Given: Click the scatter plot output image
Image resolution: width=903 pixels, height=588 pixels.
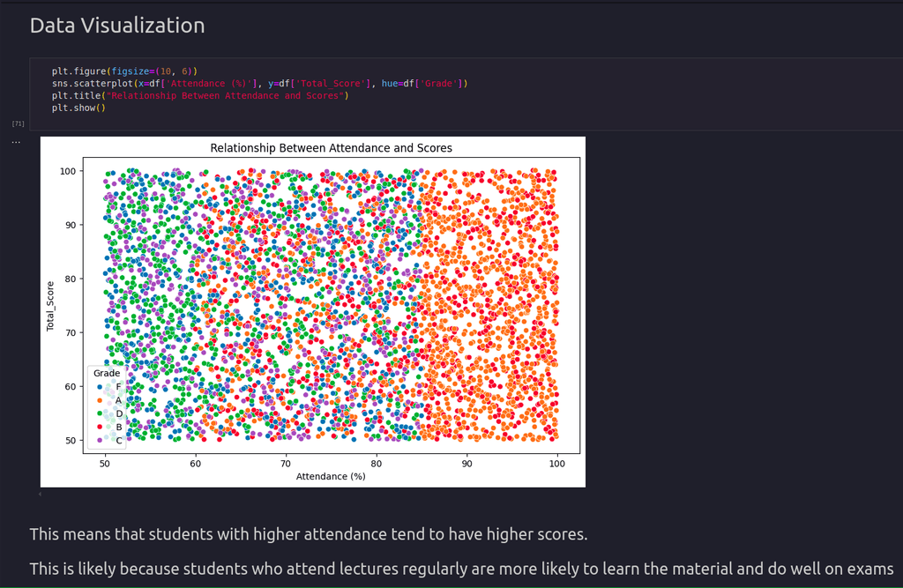Looking at the screenshot, I should (x=313, y=311).
